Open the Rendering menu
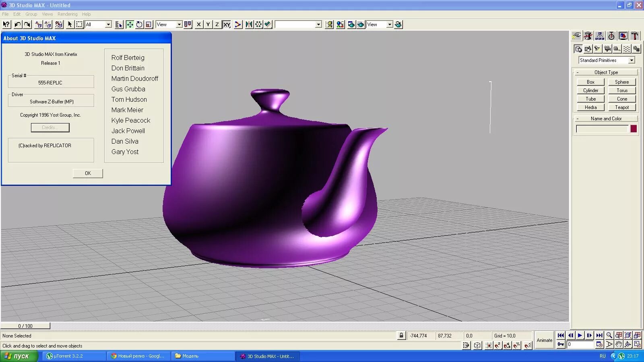 tap(67, 14)
